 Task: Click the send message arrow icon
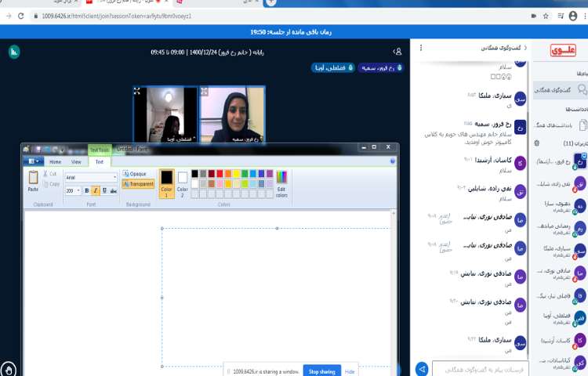[422, 369]
